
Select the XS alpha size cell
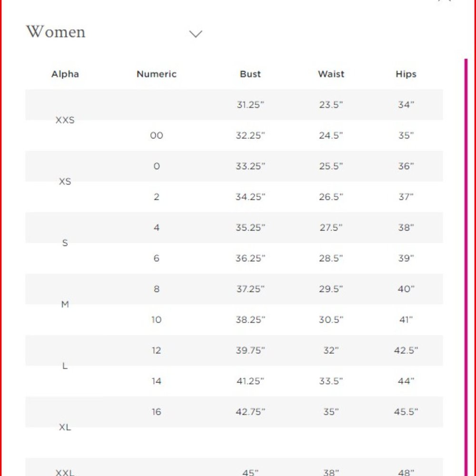coord(65,182)
